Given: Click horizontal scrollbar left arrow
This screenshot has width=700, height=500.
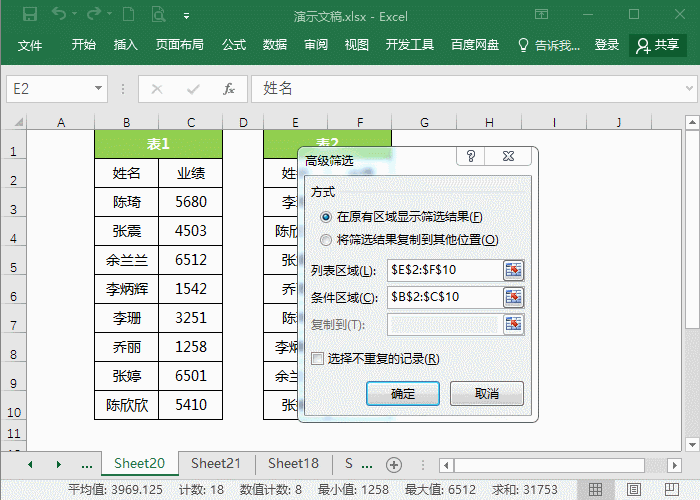Looking at the screenshot, I should point(446,465).
